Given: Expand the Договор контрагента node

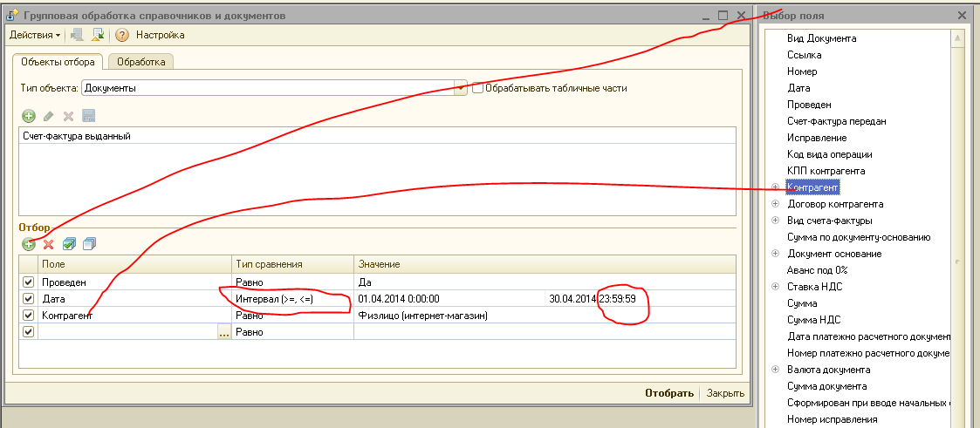Looking at the screenshot, I should [776, 204].
